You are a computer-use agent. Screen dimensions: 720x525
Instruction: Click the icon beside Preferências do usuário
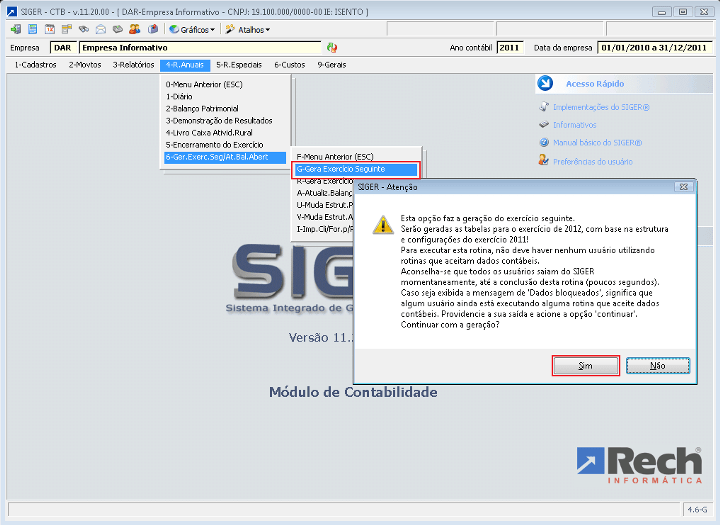coord(544,161)
